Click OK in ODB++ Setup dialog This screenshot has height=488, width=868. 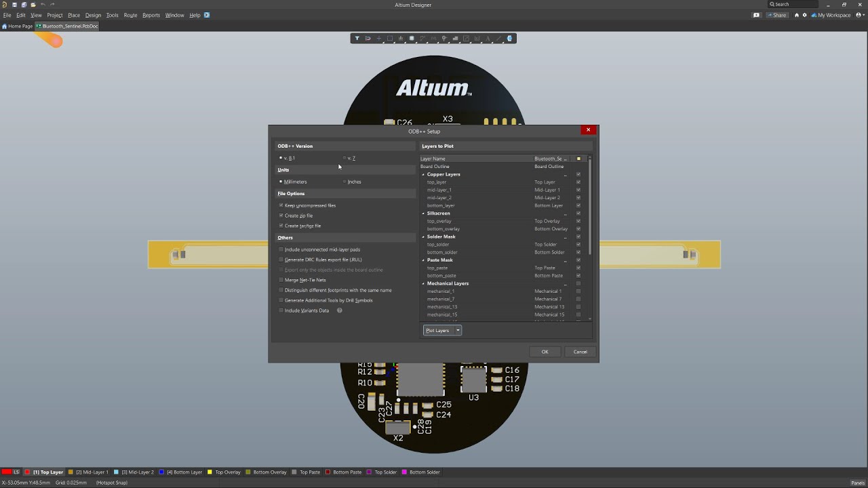[545, 352]
